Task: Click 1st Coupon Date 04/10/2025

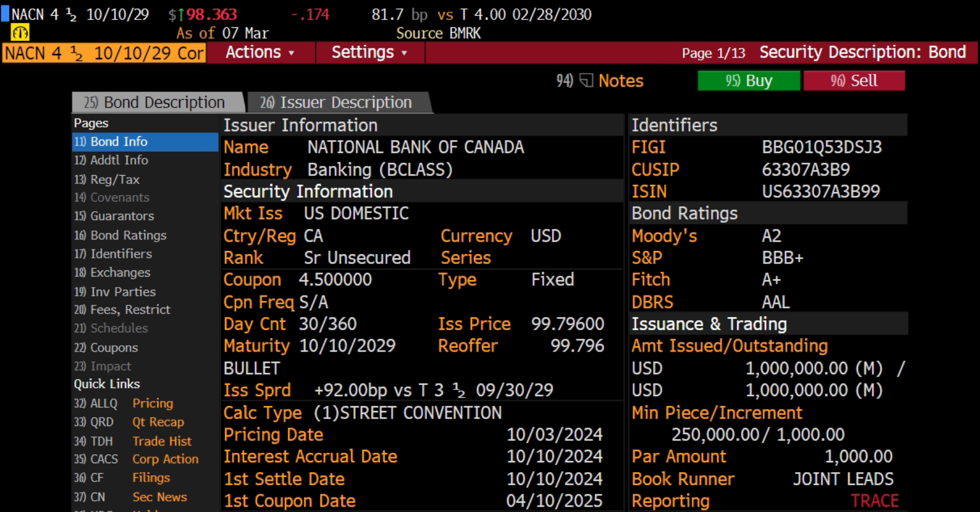Action: (554, 501)
